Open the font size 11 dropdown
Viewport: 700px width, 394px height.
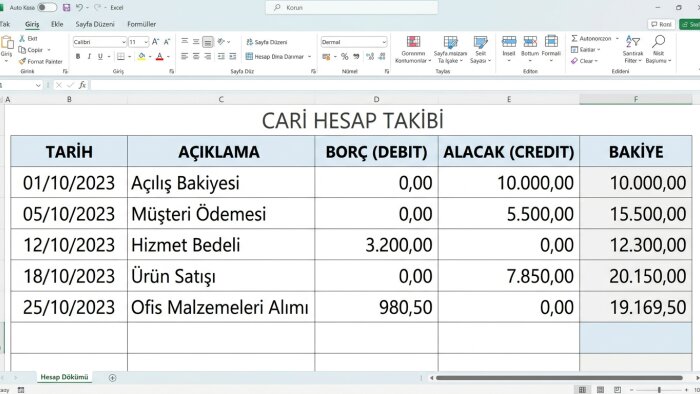[146, 42]
